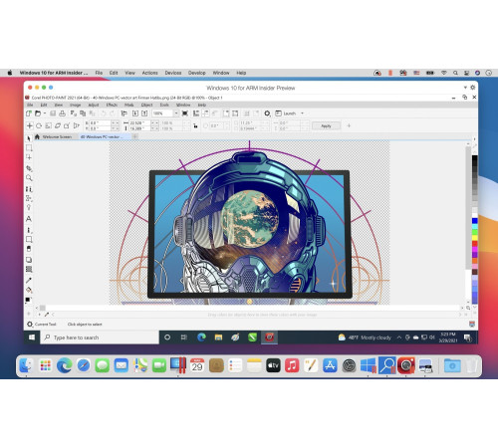
Task: Open Music app from the Dock
Action: [292, 365]
